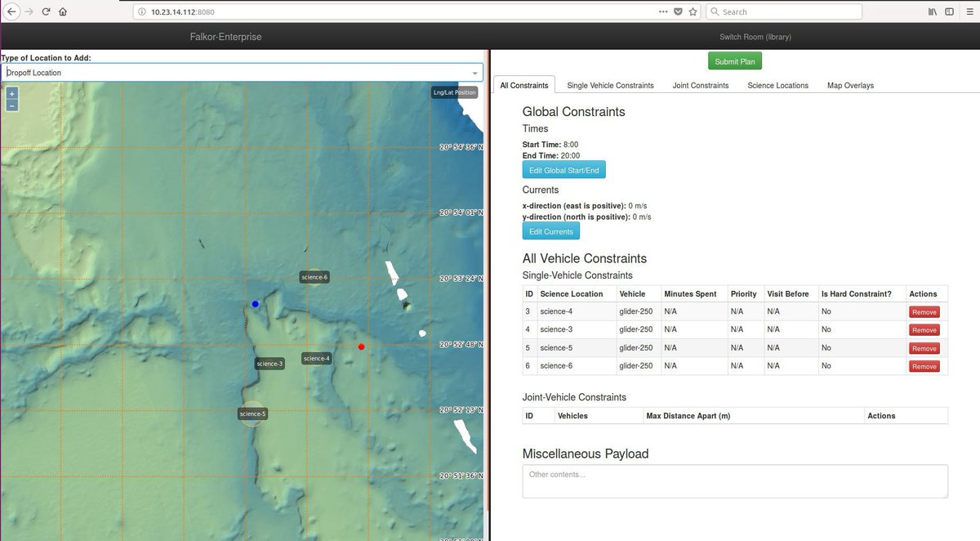Image resolution: width=980 pixels, height=541 pixels.
Task: Click the blue marker on the map
Action: pyautogui.click(x=256, y=304)
